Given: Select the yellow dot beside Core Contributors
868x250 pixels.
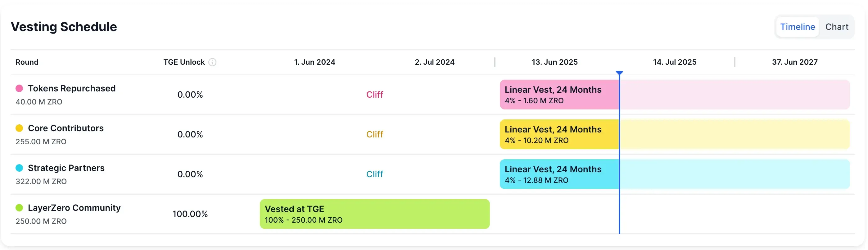Looking at the screenshot, I should tap(19, 128).
